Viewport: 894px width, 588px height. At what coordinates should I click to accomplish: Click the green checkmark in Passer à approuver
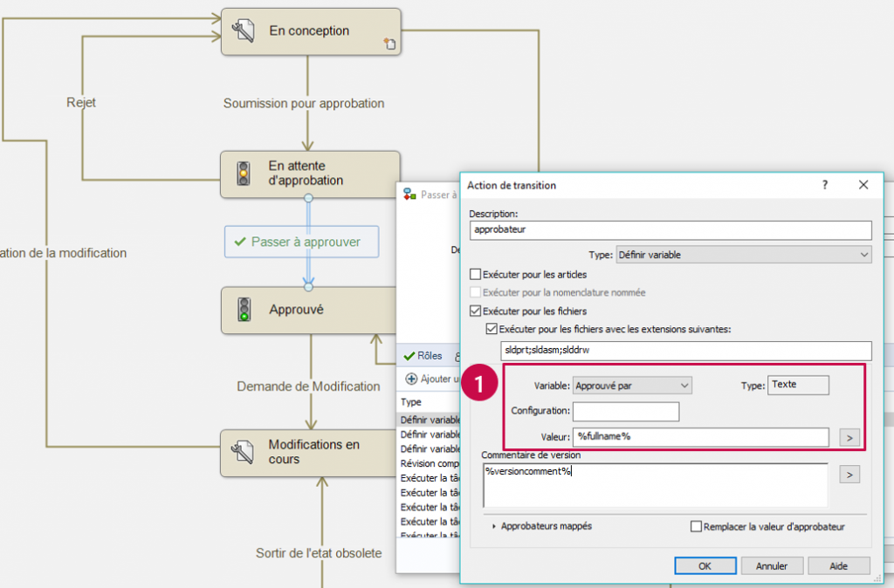tap(240, 242)
